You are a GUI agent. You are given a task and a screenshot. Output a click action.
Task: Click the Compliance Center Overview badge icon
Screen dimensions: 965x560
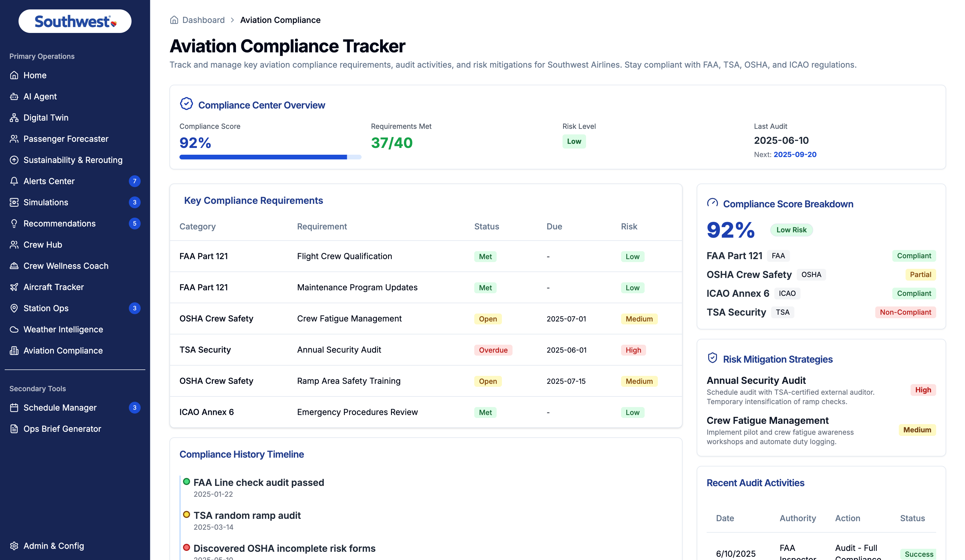coord(187,104)
